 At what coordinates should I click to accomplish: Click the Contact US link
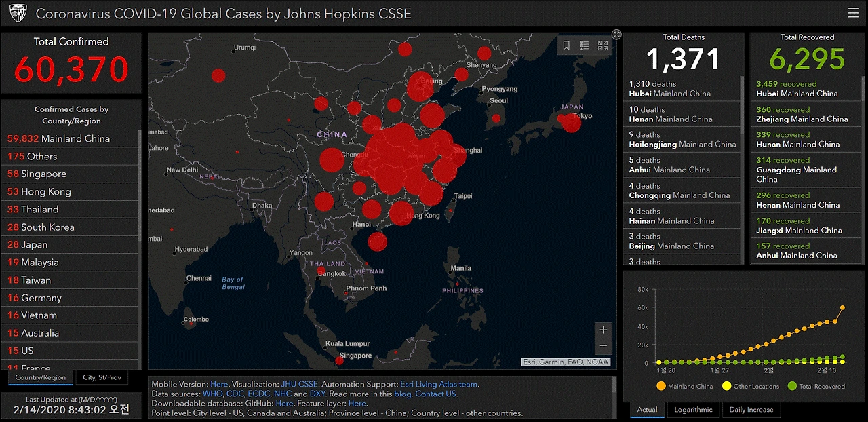pos(436,394)
